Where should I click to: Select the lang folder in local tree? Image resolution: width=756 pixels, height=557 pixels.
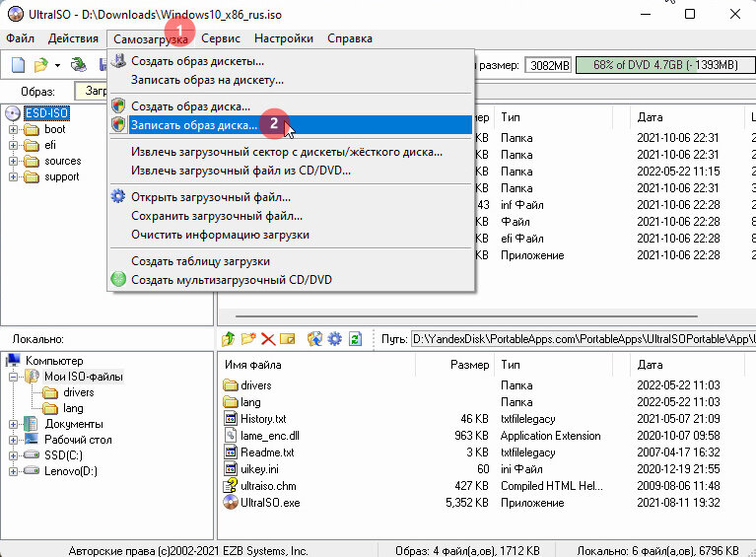click(x=73, y=408)
